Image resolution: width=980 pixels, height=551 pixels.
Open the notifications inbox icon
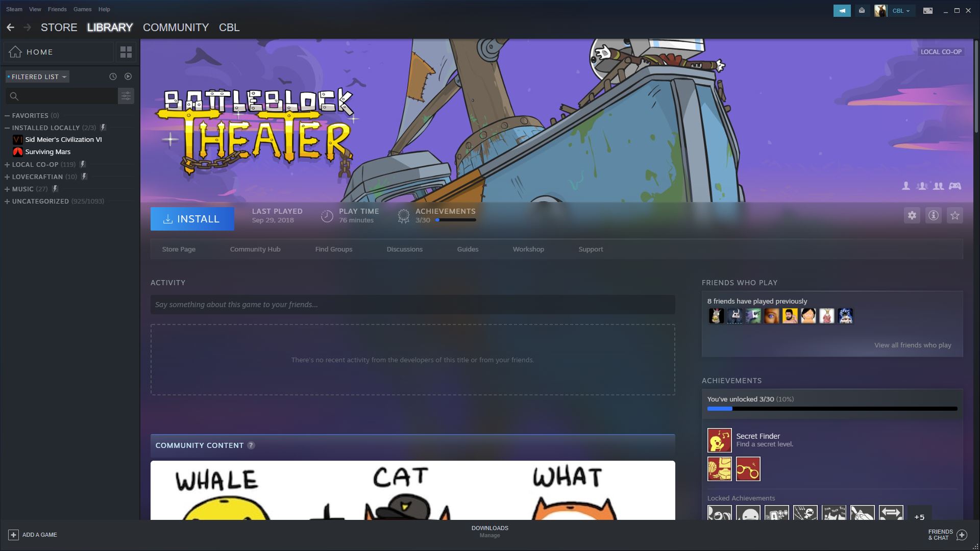pos(862,10)
